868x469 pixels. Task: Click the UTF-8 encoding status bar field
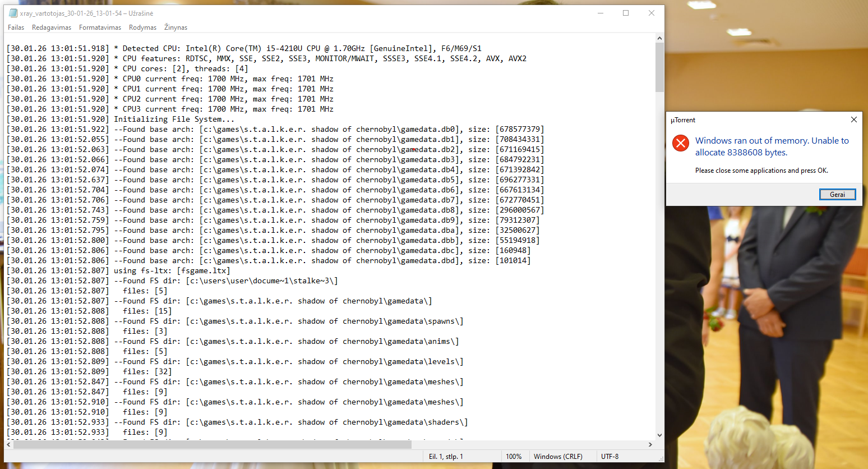click(x=610, y=457)
